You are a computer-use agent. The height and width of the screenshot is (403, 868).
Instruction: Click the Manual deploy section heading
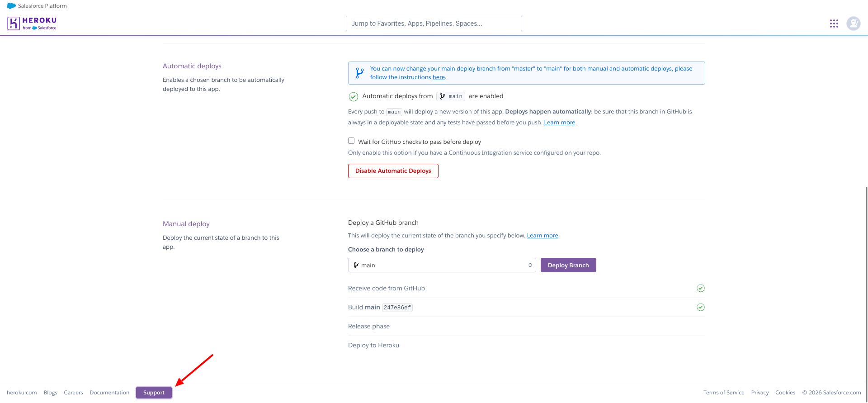(186, 224)
